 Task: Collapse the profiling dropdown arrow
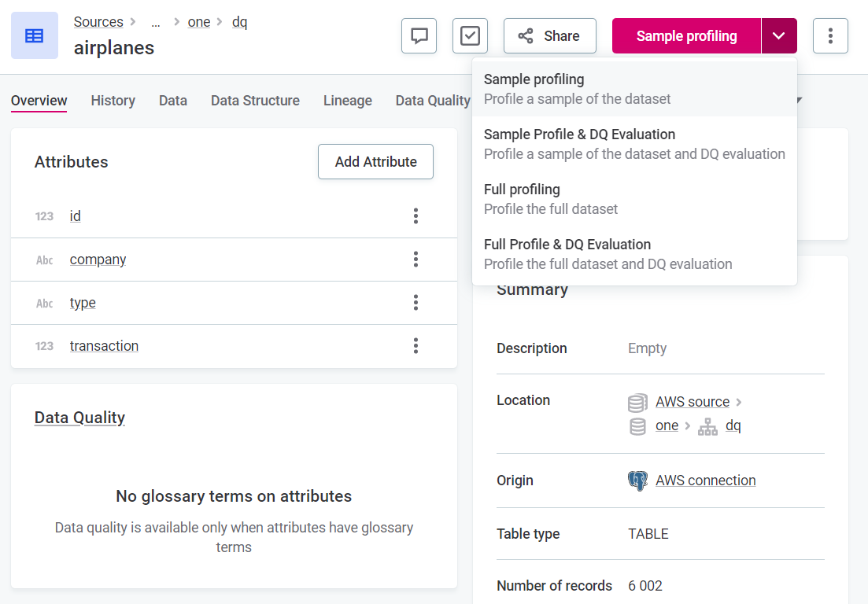click(778, 36)
